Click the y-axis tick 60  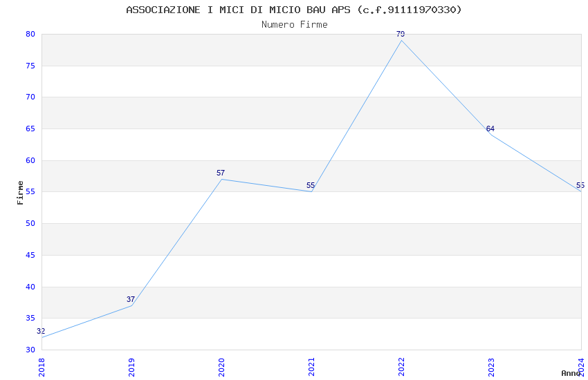coord(30,160)
